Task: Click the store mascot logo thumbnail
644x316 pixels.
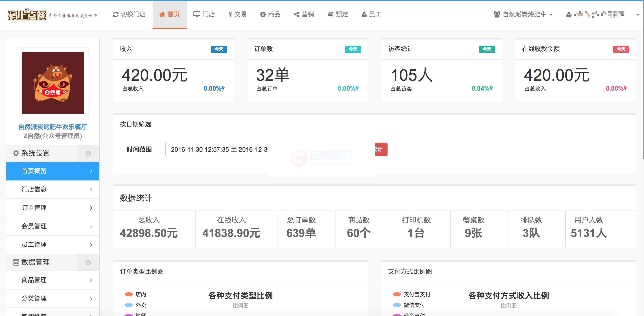Action: click(53, 83)
